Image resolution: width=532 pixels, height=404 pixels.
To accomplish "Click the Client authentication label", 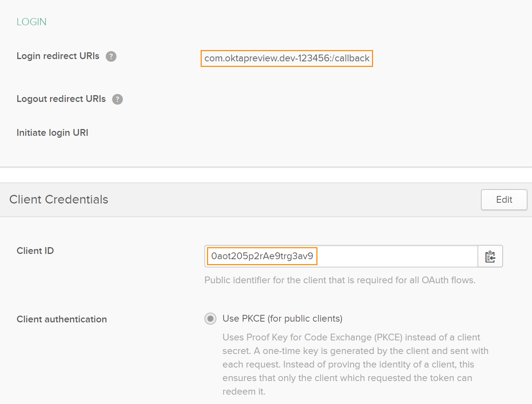I will (x=62, y=319).
